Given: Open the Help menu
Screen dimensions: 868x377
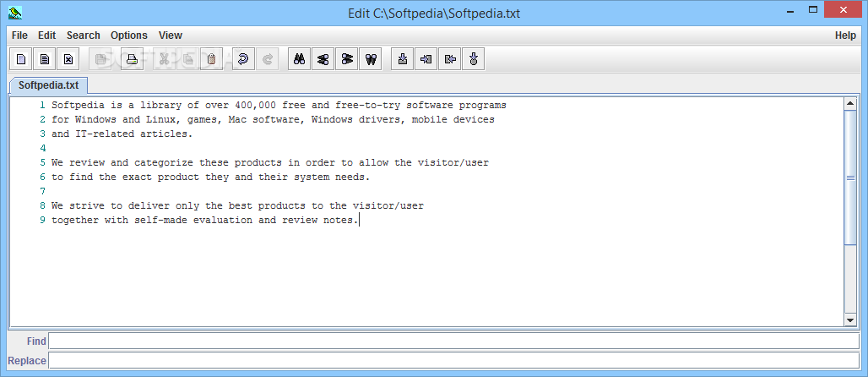Looking at the screenshot, I should click(845, 35).
